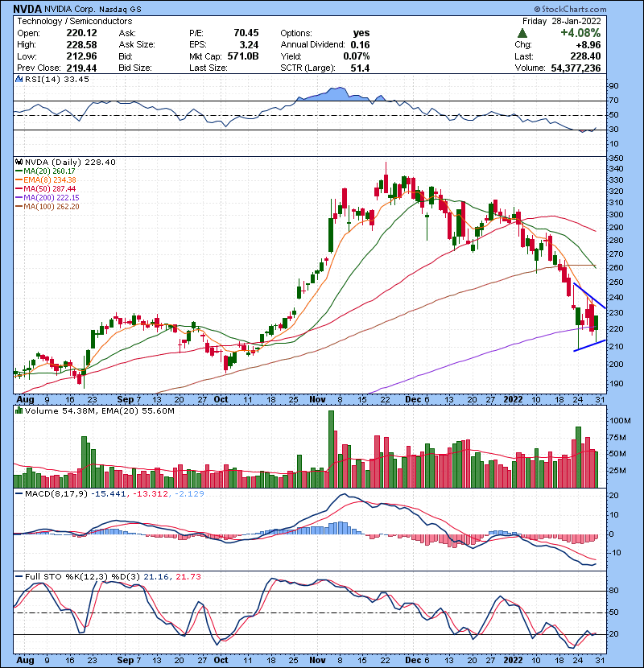This screenshot has width=644, height=668.
Task: Select the MA(20) 260.17 legend entry
Action: coord(45,171)
